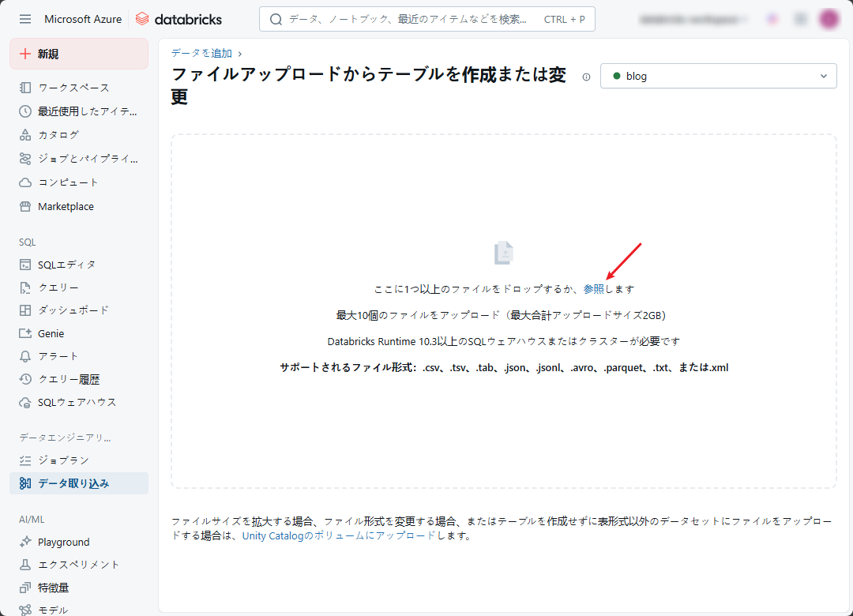Click the Marketplace store icon
The height and width of the screenshot is (616, 853).
pyautogui.click(x=25, y=206)
